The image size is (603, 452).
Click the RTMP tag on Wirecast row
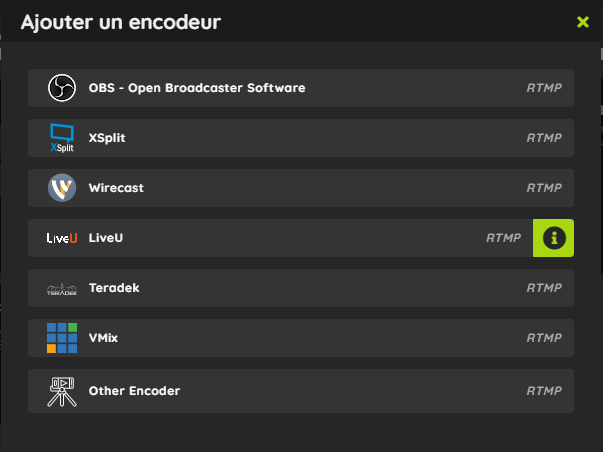point(544,188)
